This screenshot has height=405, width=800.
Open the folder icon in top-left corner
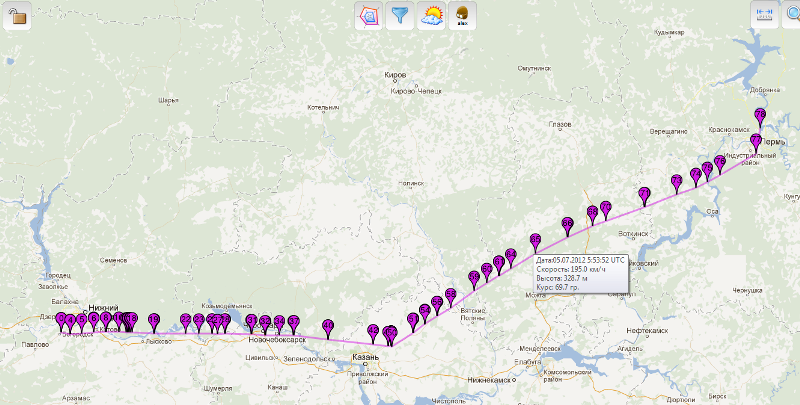click(17, 16)
